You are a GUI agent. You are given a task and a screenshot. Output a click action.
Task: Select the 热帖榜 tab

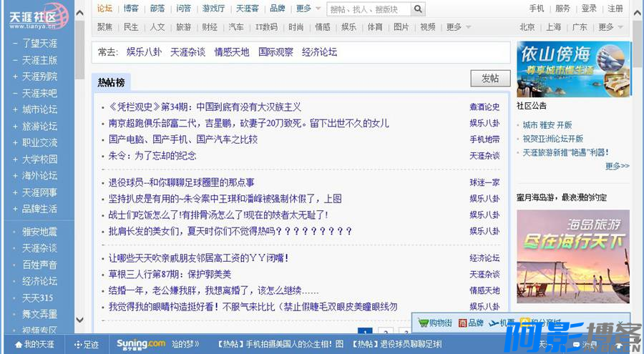point(111,82)
